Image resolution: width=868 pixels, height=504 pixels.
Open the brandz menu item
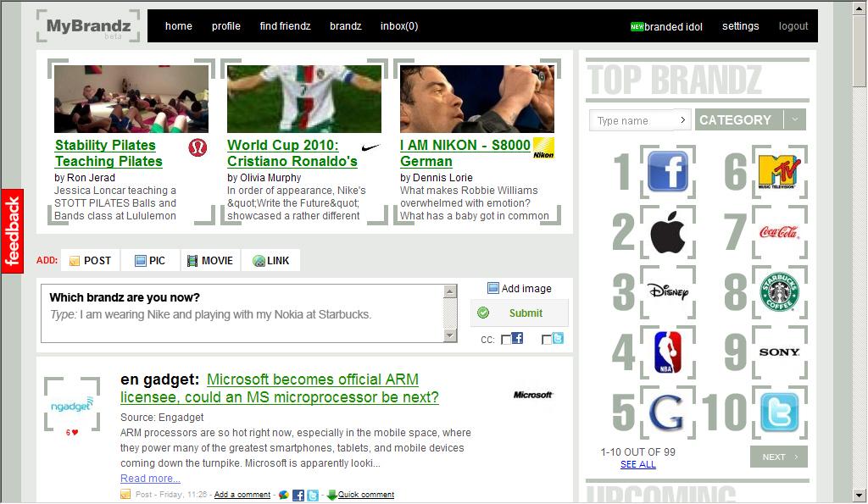[x=346, y=26]
